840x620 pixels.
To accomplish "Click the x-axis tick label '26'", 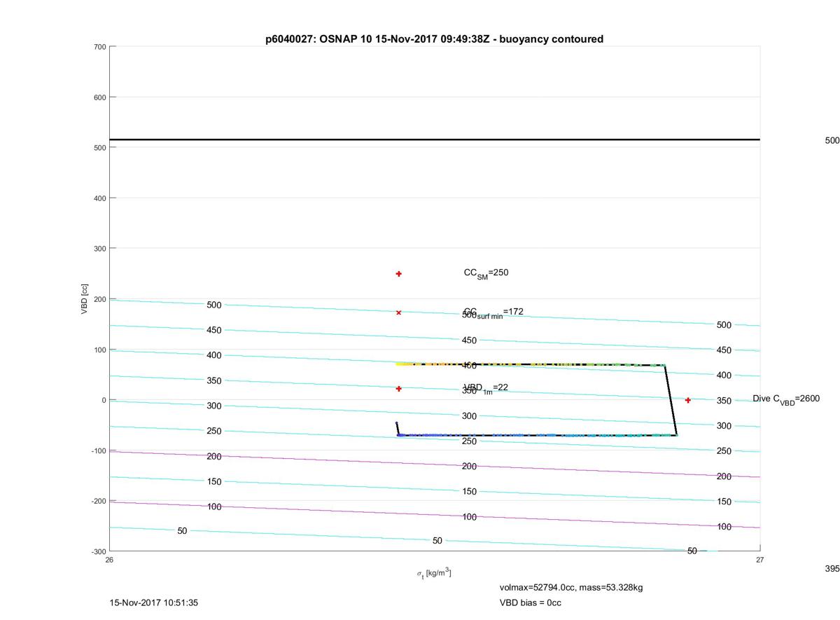I will coord(110,560).
